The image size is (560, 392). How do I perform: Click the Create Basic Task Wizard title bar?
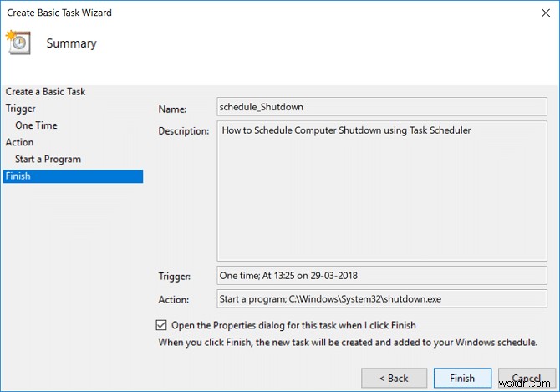(x=251, y=13)
